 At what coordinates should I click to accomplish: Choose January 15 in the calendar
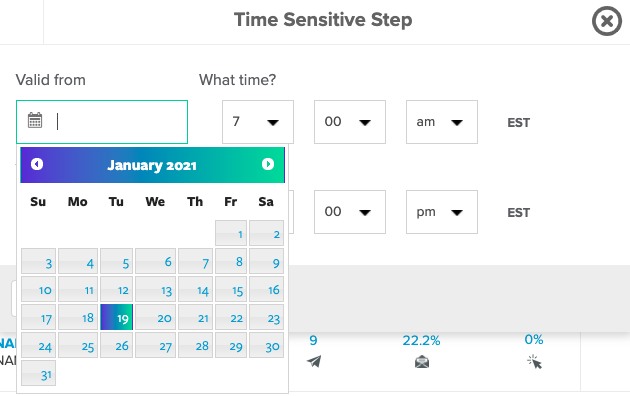[x=231, y=289]
